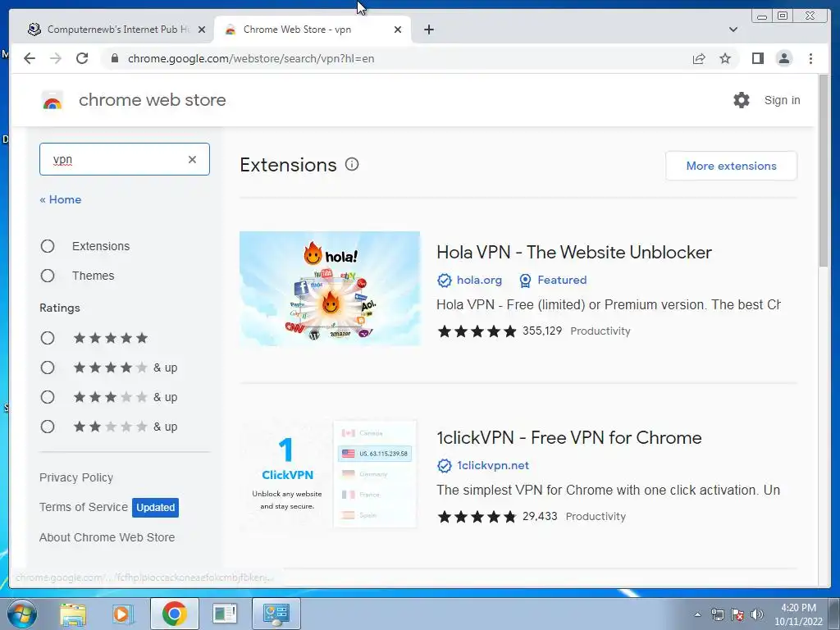Open the volume speaker tray icon
Screen dimensions: 840x630
point(757,614)
